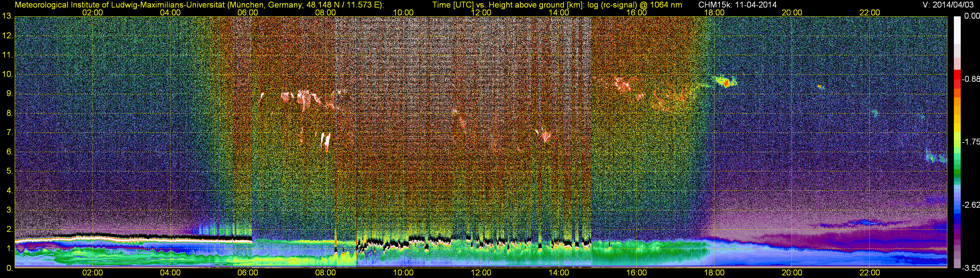The image size is (980, 278).
Task: Click the height axis label "0."
Action: 9,268
